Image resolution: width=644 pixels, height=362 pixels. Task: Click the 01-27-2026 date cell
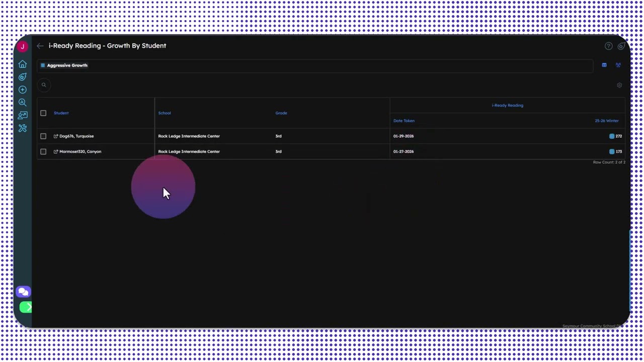[x=404, y=151]
